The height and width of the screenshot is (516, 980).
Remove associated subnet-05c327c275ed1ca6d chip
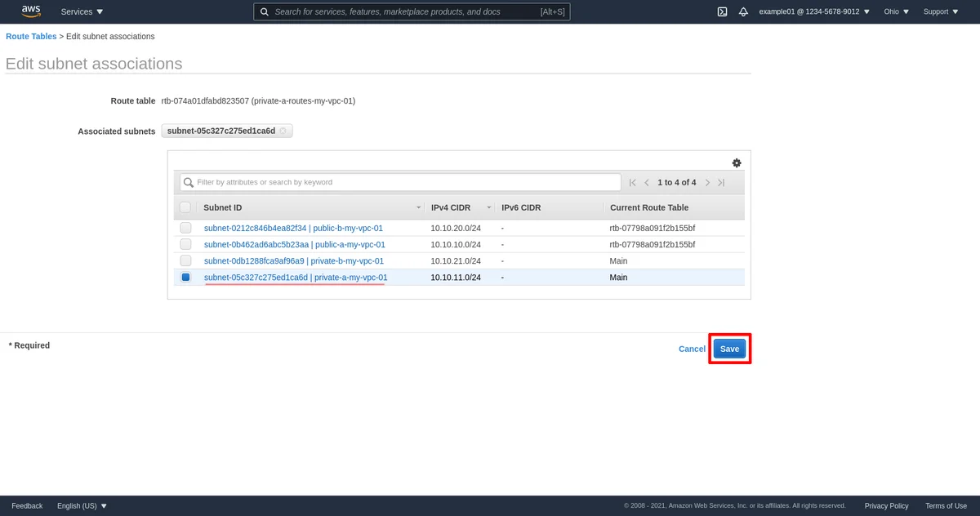pyautogui.click(x=283, y=131)
